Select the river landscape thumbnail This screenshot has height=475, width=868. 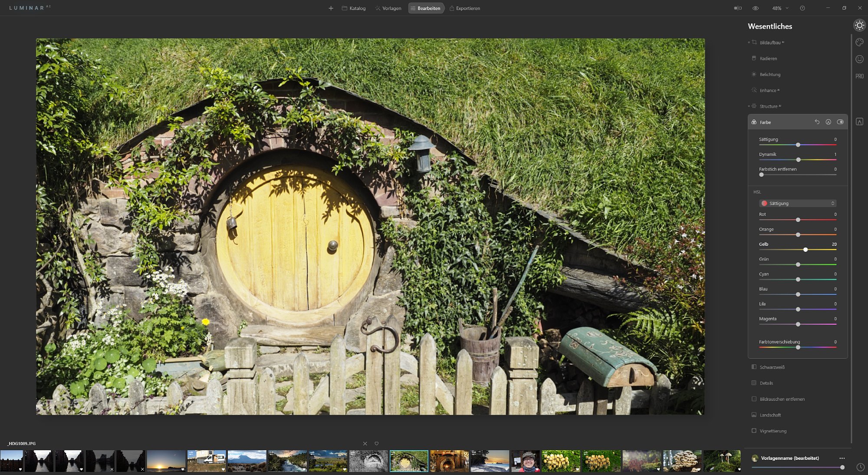coord(287,461)
